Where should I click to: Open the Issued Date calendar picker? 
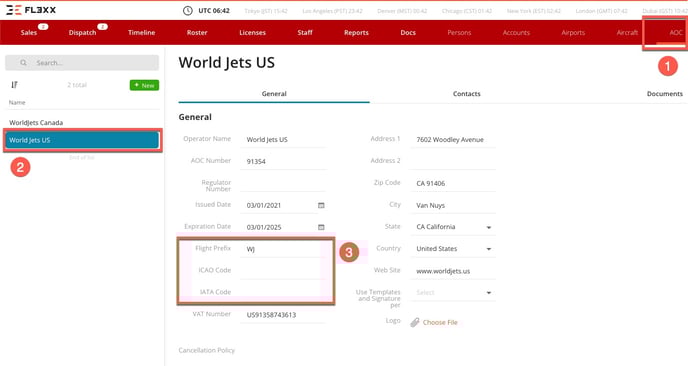321,205
